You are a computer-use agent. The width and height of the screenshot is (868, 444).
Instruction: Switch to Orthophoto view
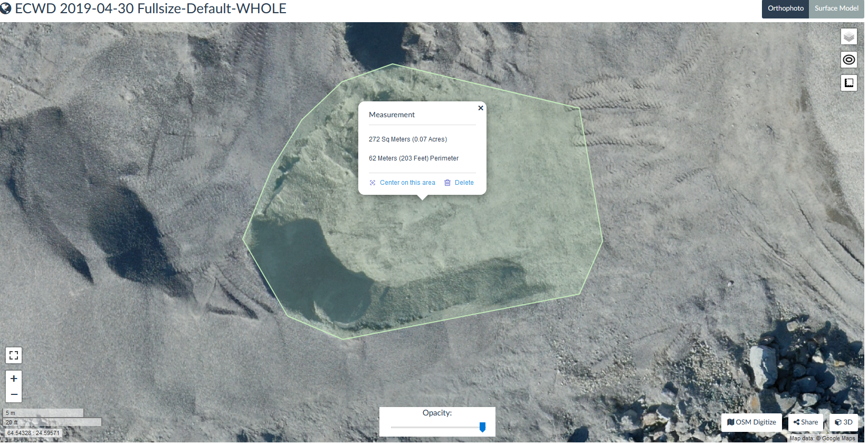(x=785, y=9)
